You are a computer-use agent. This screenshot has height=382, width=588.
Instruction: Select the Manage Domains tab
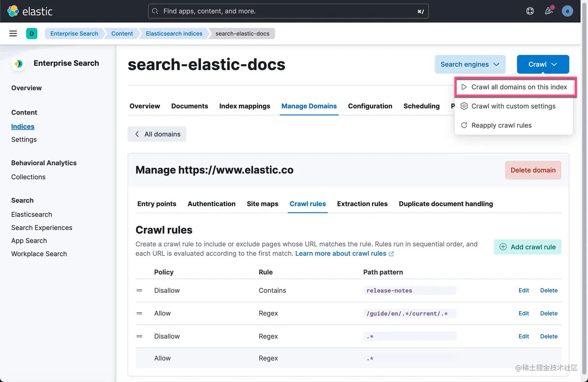click(309, 106)
